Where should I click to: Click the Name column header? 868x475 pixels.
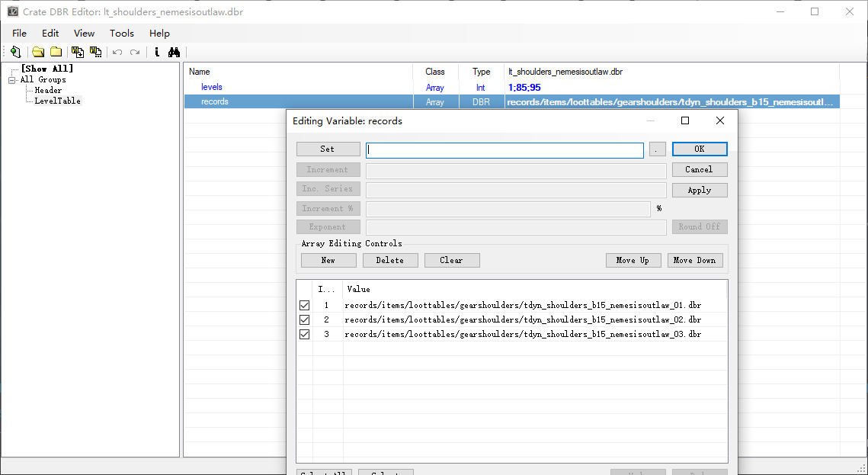tap(299, 72)
